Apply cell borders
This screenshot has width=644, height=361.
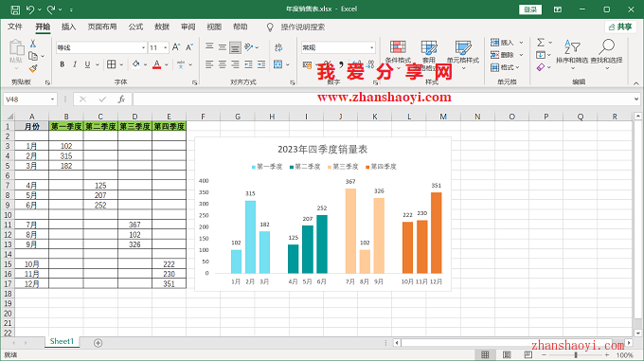click(112, 64)
